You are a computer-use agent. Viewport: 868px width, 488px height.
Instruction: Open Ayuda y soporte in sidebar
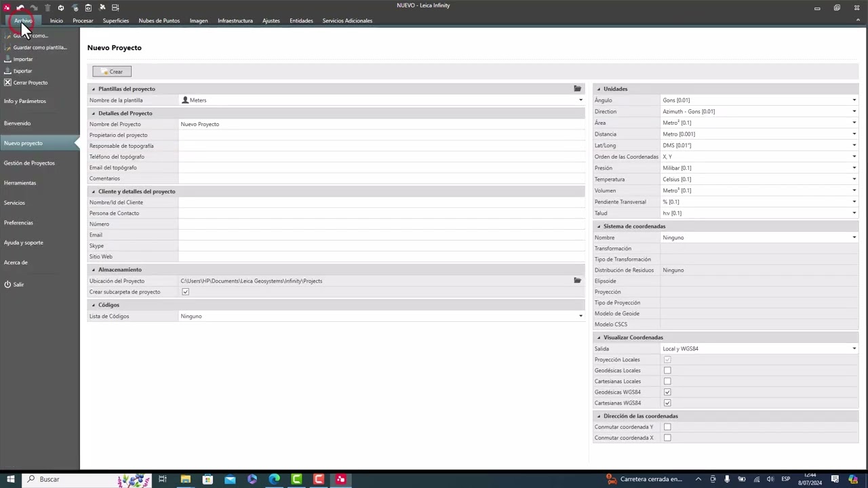[24, 243]
